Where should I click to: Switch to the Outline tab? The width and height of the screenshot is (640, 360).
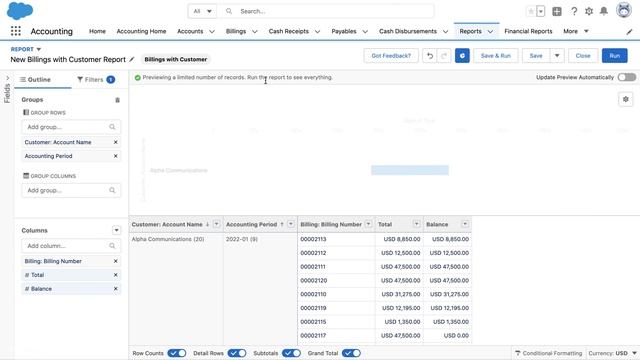[x=36, y=80]
